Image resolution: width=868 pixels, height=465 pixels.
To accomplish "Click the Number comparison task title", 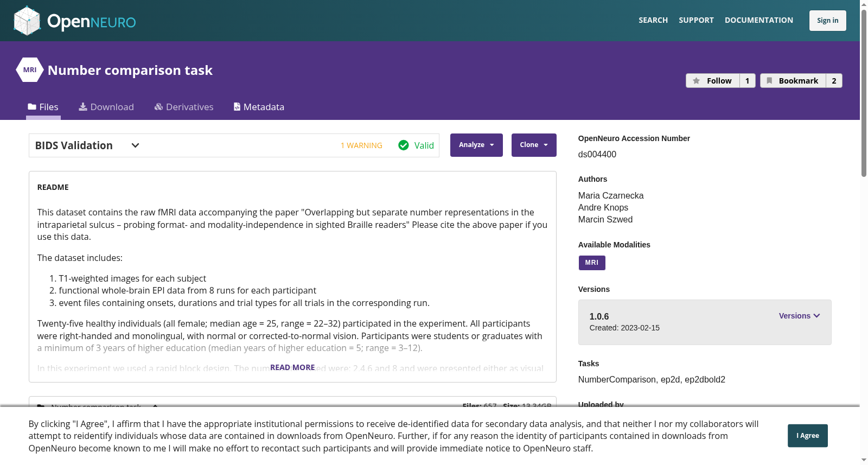I will (130, 70).
